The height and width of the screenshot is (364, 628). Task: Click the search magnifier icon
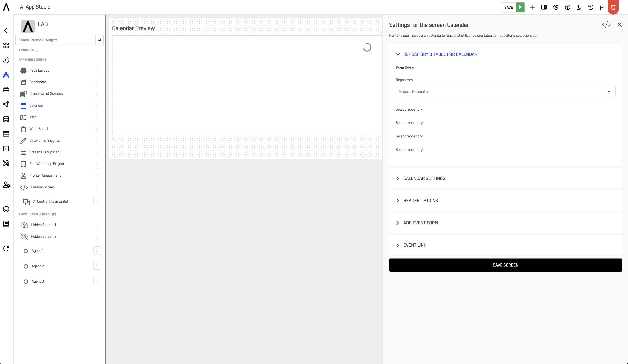point(99,40)
